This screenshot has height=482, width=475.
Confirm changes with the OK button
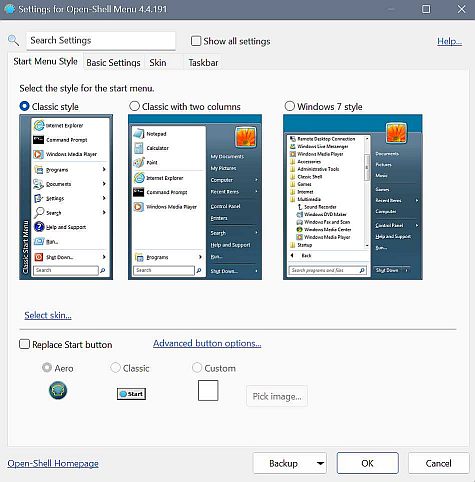point(368,463)
